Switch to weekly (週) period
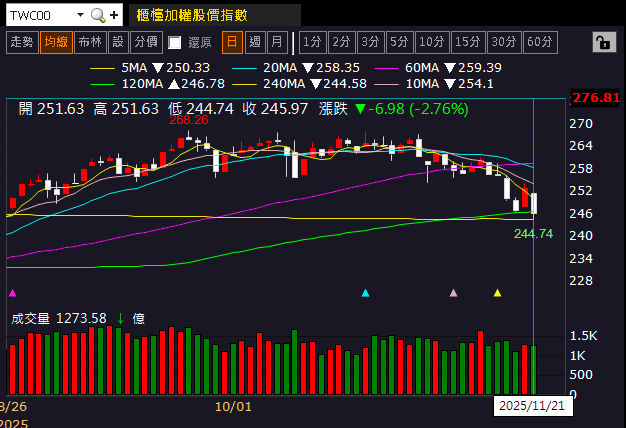The height and width of the screenshot is (428, 626). [x=255, y=42]
